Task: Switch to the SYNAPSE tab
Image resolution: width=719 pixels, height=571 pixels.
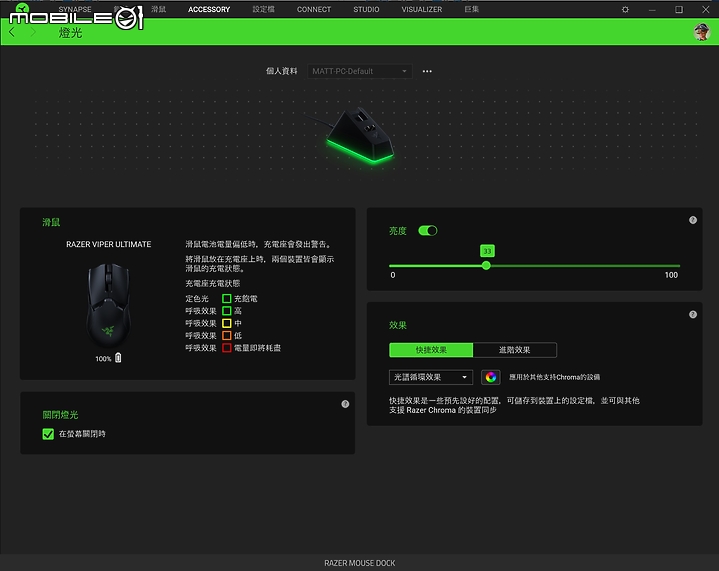Action: [x=75, y=9]
